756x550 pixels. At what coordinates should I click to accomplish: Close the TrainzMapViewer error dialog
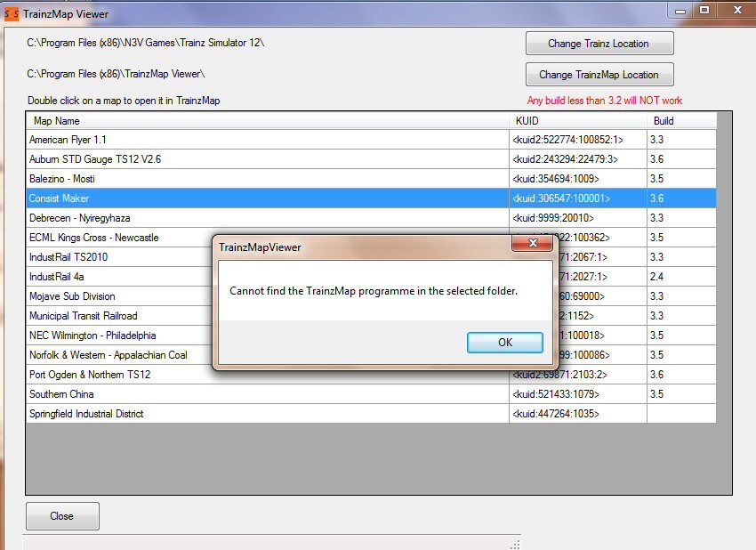532,243
